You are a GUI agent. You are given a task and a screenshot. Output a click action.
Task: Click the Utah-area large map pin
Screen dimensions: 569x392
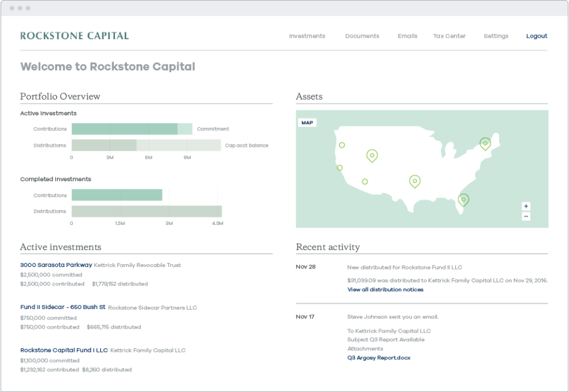[x=372, y=156]
